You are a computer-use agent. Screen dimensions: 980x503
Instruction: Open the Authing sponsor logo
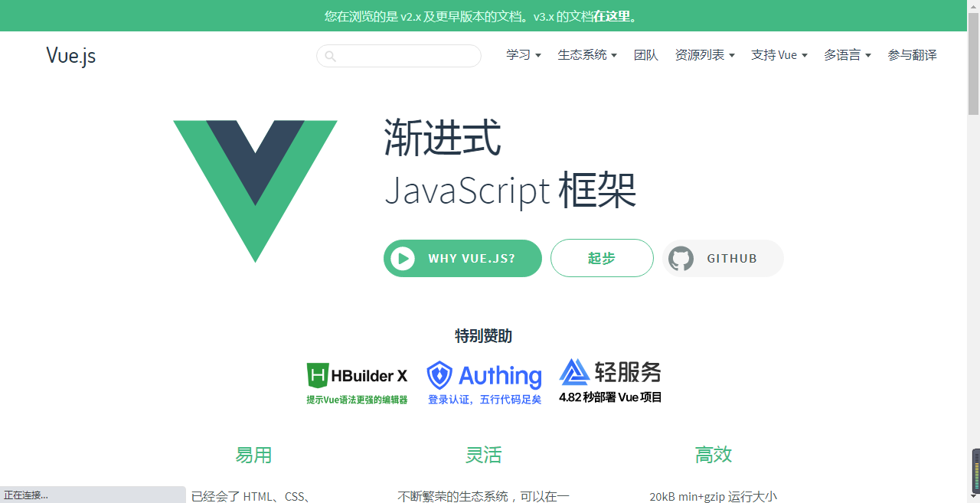pos(484,384)
